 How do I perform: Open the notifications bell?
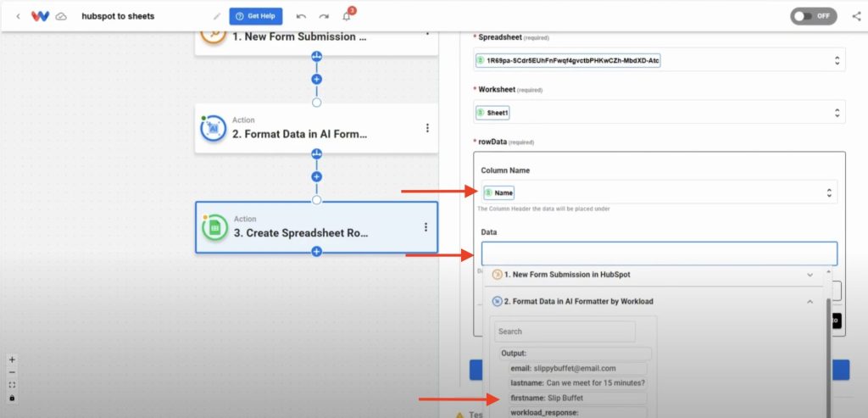coord(347,16)
